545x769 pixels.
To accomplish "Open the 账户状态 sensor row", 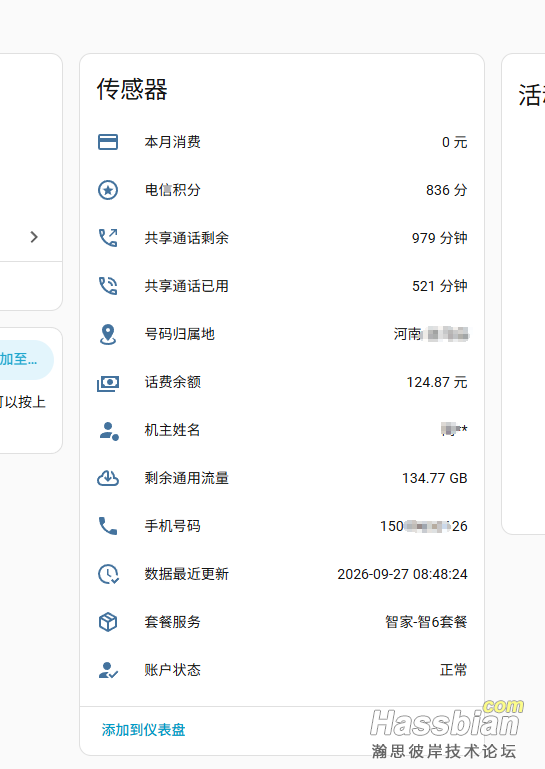I will coord(282,670).
